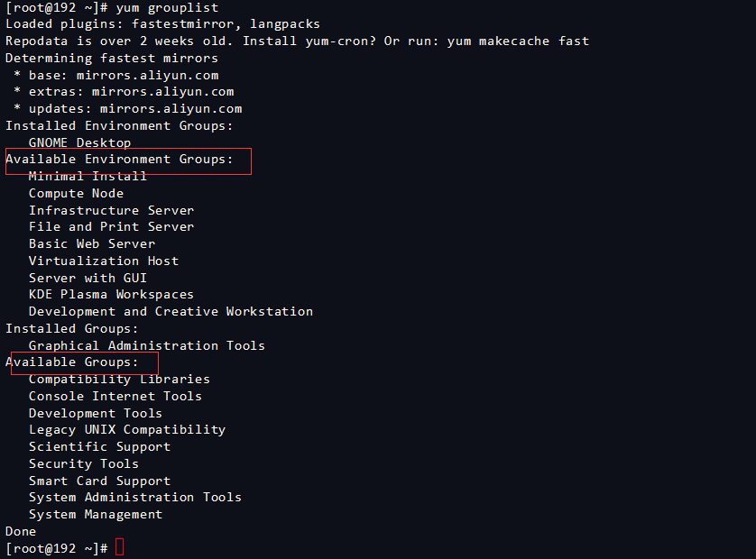Click the 'KDE Plasma Workspaces' entry
Screen dimensions: 756x559
(111, 294)
